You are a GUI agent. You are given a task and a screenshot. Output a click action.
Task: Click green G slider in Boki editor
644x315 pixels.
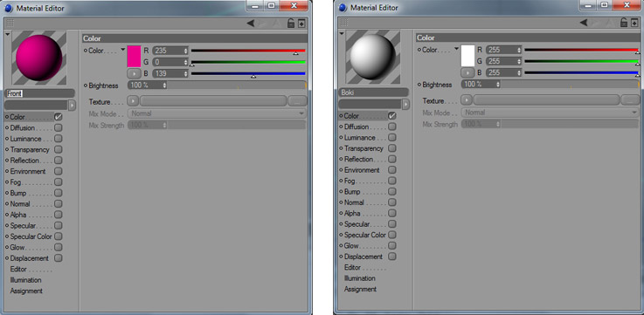pos(582,61)
